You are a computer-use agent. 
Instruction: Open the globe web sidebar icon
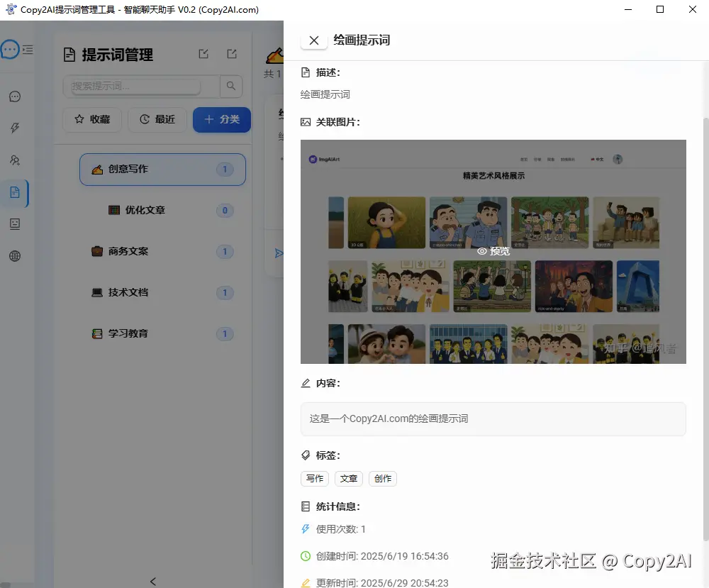[15, 256]
